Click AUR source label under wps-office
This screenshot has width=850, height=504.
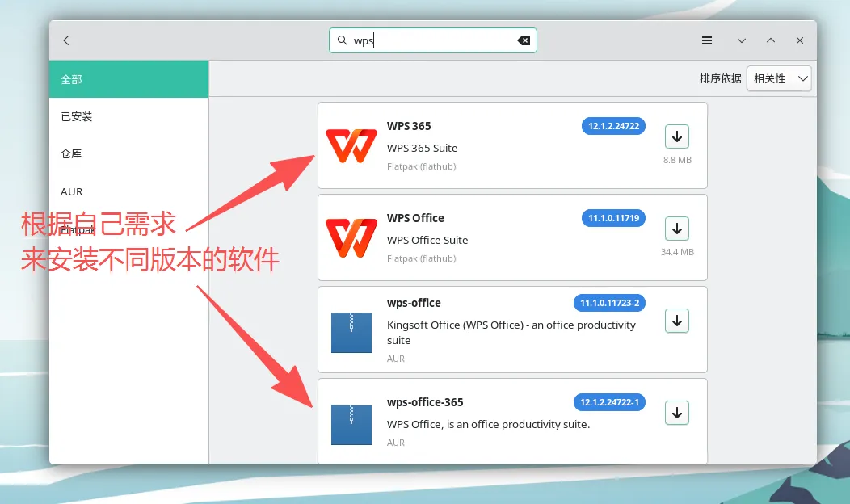click(396, 359)
